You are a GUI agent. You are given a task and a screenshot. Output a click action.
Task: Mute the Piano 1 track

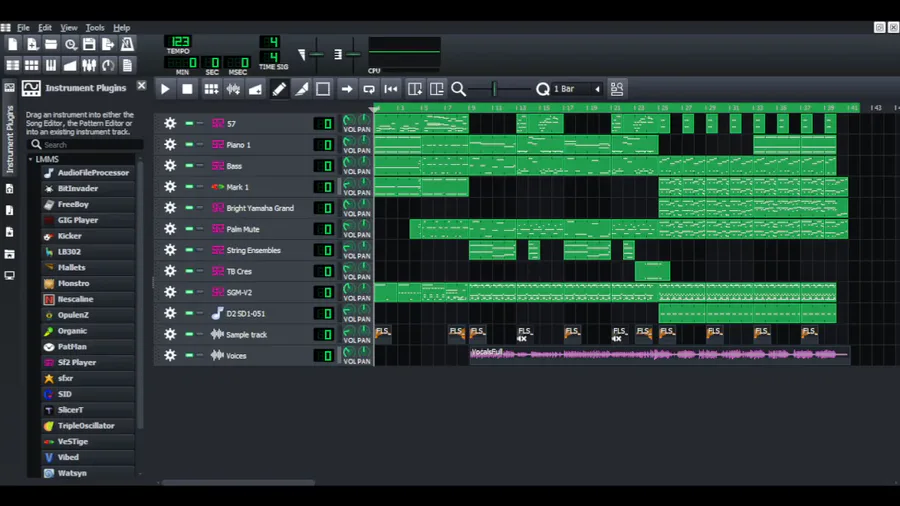(189, 145)
